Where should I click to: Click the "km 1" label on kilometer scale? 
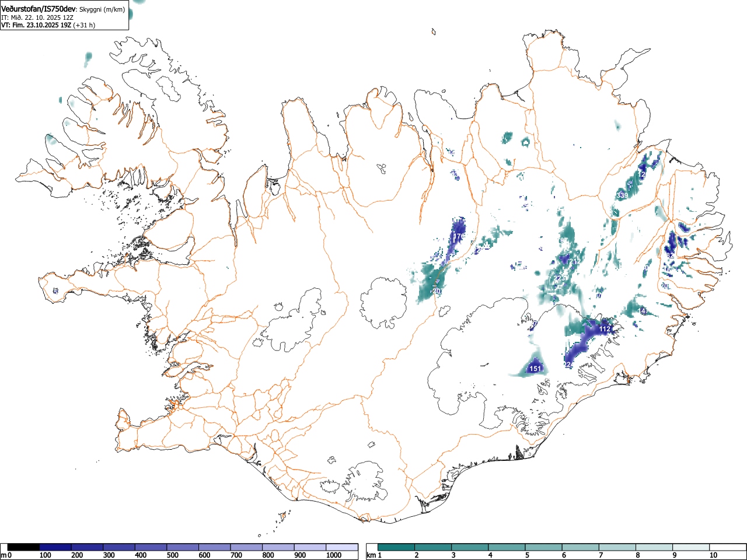[374, 555]
